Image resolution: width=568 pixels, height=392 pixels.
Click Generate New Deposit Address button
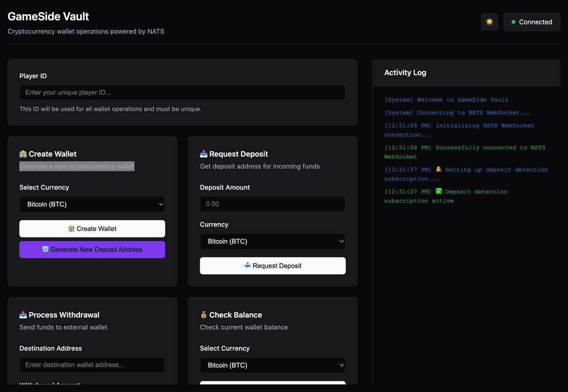pos(92,250)
